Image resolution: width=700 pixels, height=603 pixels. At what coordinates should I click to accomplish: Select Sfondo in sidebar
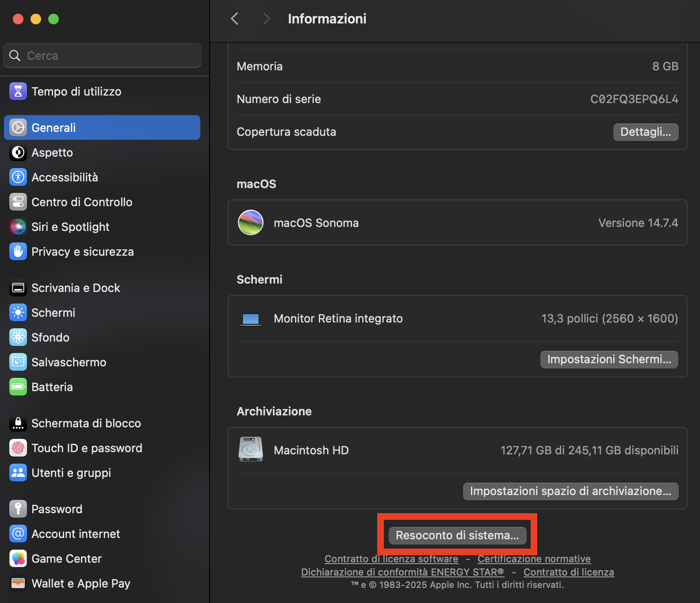102,338
